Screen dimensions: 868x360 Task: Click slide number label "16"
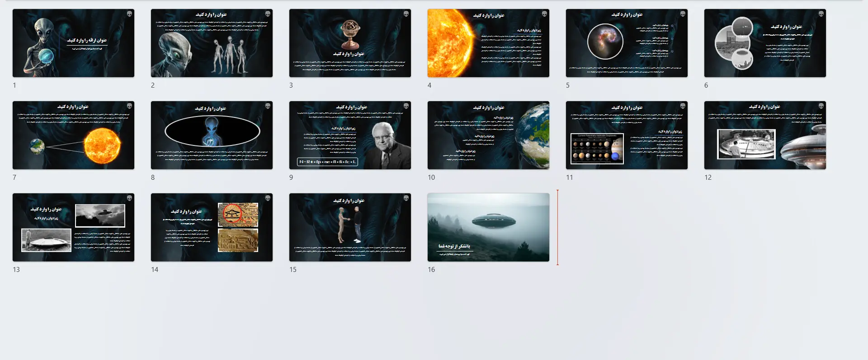click(x=431, y=270)
